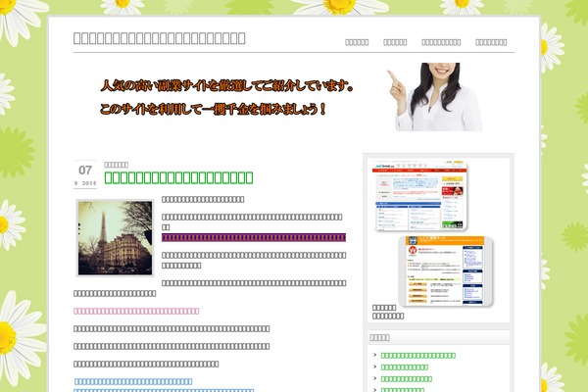Open the green post title link
The image size is (588, 392).
[178, 177]
